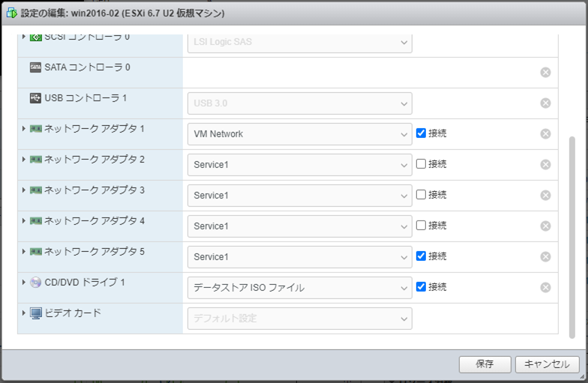
Task: Click remove icon for Network Adapter 1
Action: coord(545,133)
